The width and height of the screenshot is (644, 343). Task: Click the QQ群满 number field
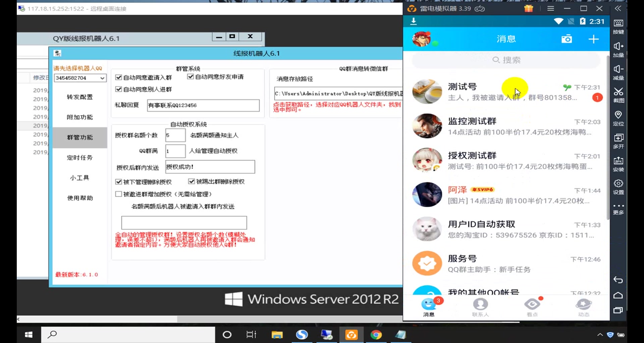[x=175, y=151]
